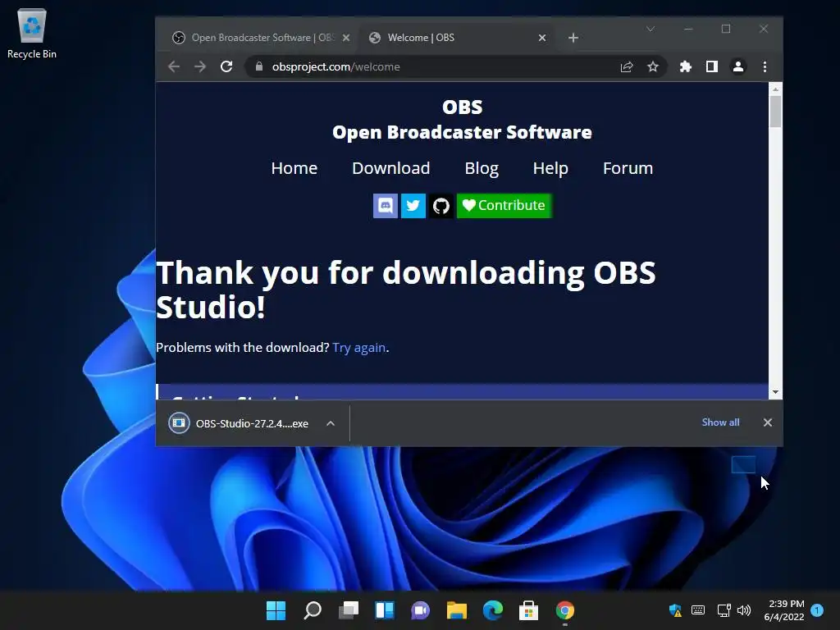Open downloaded OBS-Studio-27.2.4 exe file
Screen dimensions: 840x630
239,423
